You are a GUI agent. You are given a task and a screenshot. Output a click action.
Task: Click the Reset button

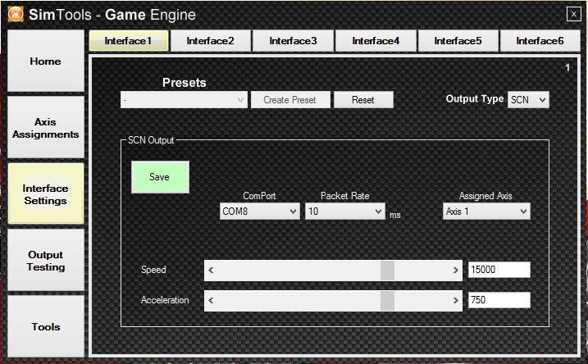[363, 100]
